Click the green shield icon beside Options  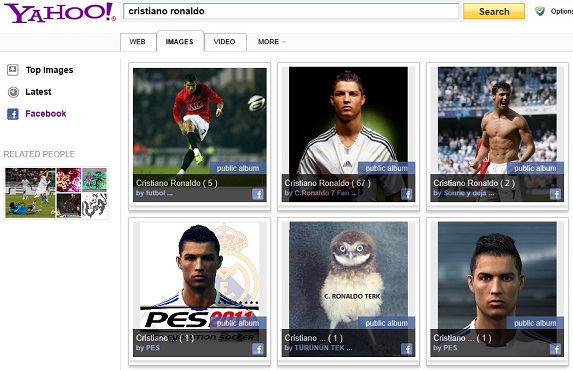[540, 11]
